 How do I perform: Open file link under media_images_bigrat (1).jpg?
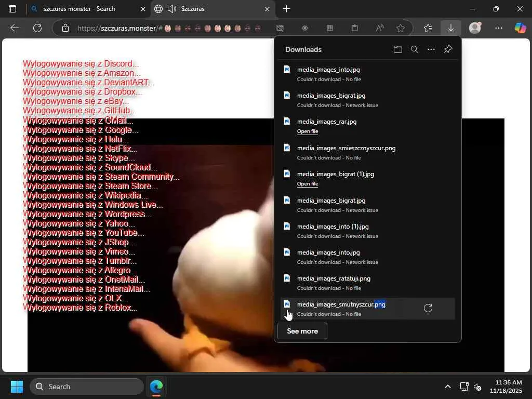(308, 184)
